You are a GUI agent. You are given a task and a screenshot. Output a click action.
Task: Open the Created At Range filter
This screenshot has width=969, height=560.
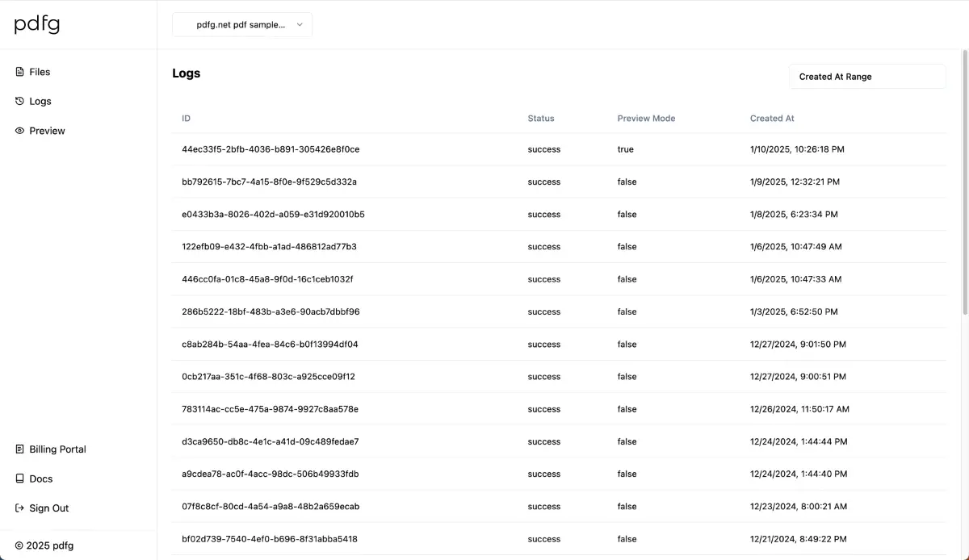click(x=866, y=77)
